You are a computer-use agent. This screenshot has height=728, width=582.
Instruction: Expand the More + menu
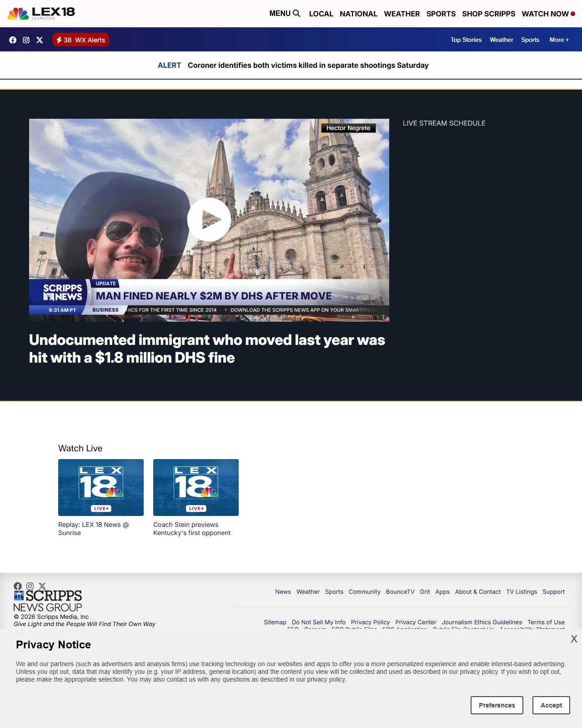click(559, 40)
